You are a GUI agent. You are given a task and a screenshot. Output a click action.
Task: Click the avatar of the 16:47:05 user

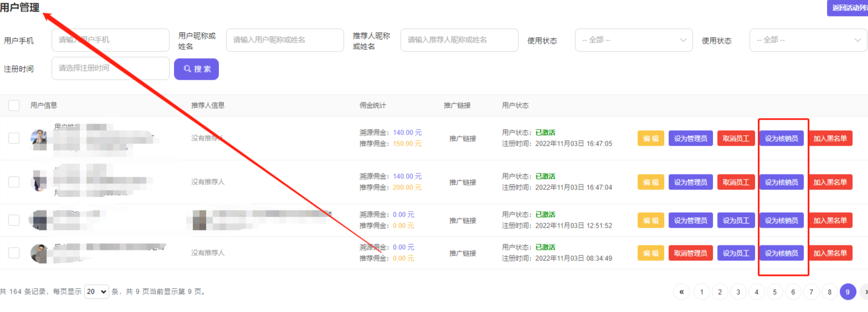pos(39,138)
